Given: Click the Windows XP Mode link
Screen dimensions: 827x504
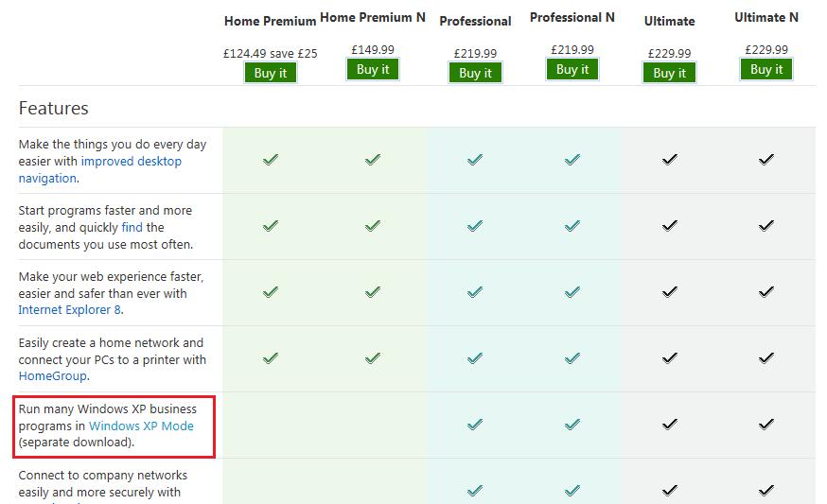Looking at the screenshot, I should 141,426.
